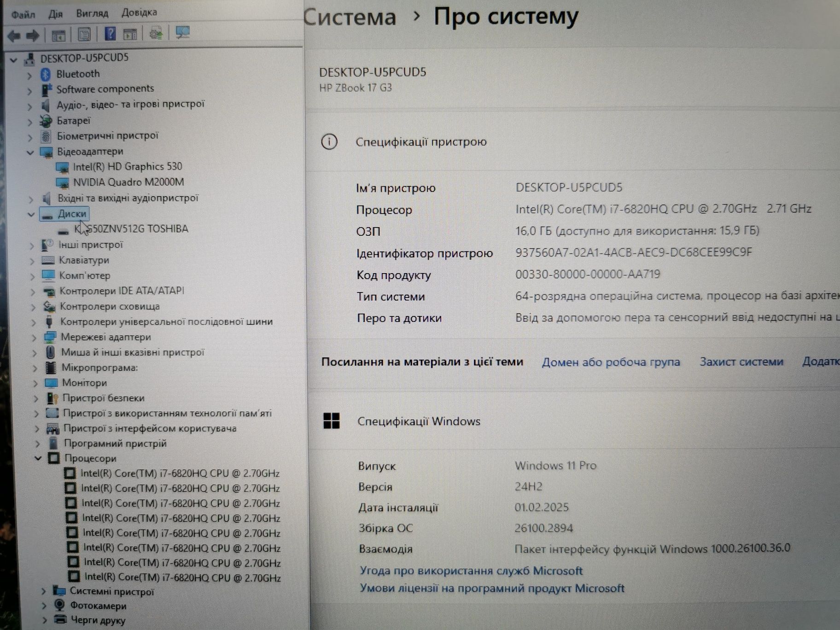
Task: Go to Система in the breadcrumb
Action: 350,17
